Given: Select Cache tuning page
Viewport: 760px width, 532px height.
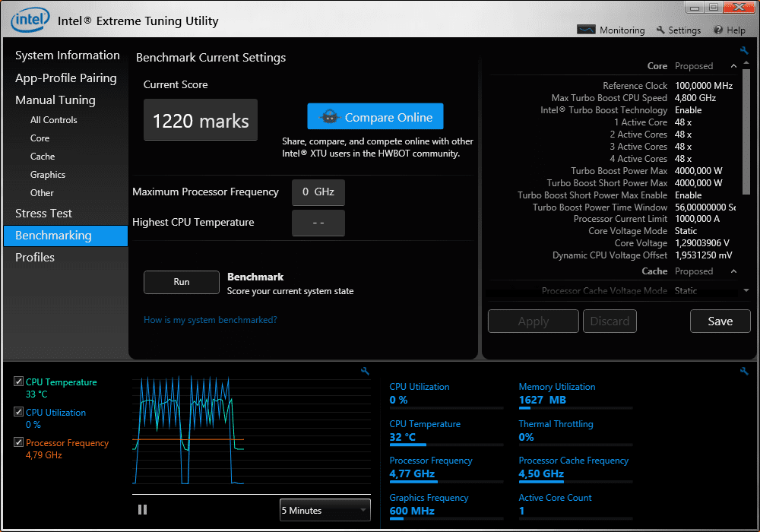Looking at the screenshot, I should click(x=43, y=157).
